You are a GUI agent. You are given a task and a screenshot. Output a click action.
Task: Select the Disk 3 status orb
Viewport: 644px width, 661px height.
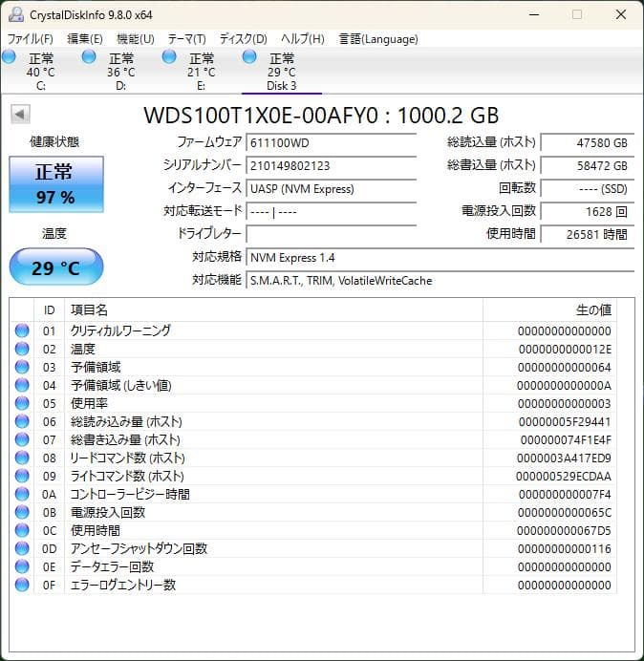click(249, 56)
